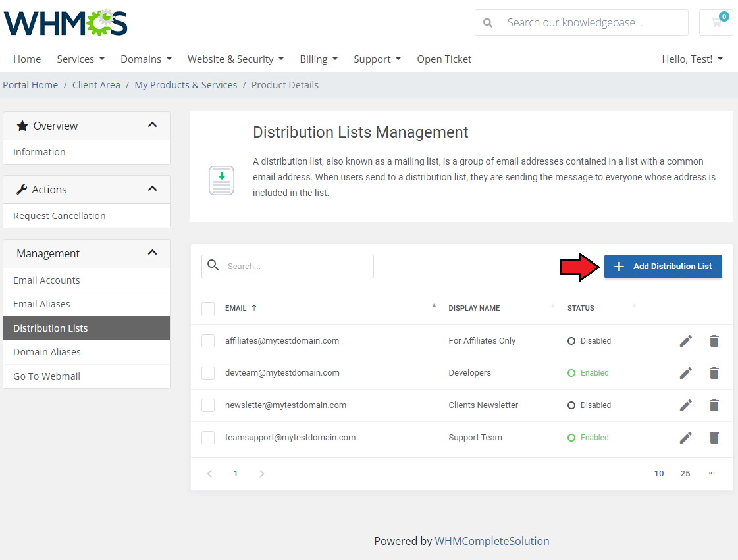Edit teamsupport@mytestdomain.com with pencil icon
This screenshot has height=560, width=738.
[686, 438]
